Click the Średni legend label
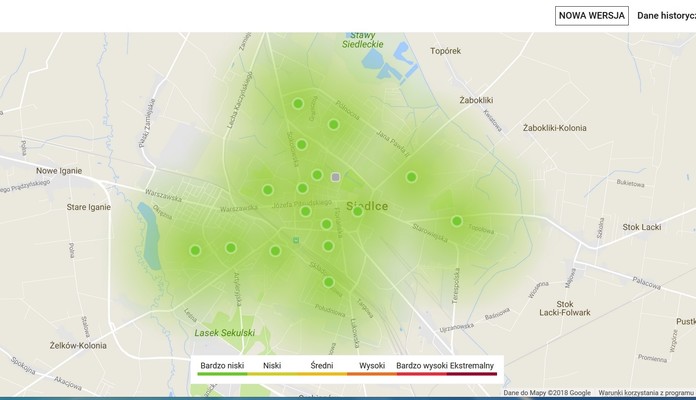696x400 pixels. point(322,366)
